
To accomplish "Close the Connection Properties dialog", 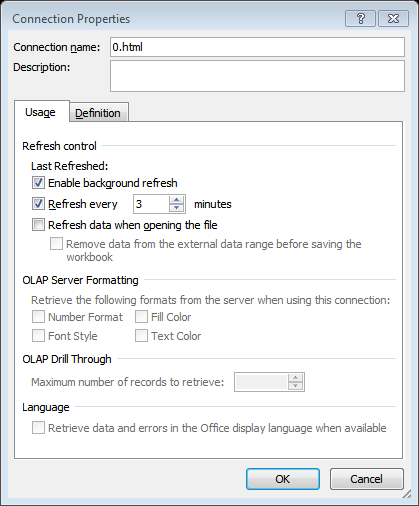I will point(393,19).
